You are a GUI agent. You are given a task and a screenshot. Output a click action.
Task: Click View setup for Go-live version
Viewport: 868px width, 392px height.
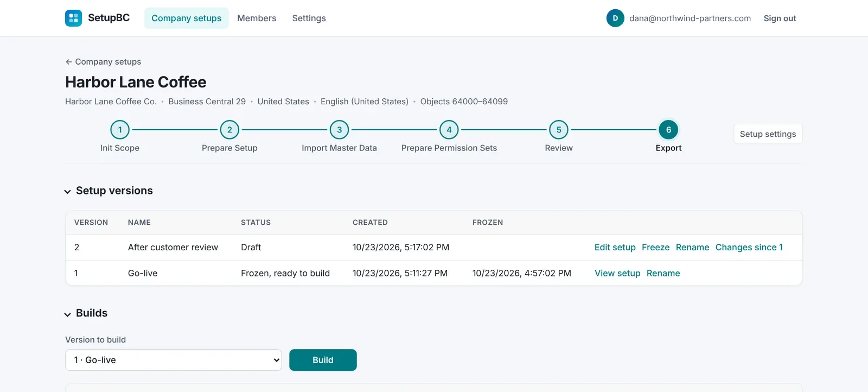pos(617,273)
